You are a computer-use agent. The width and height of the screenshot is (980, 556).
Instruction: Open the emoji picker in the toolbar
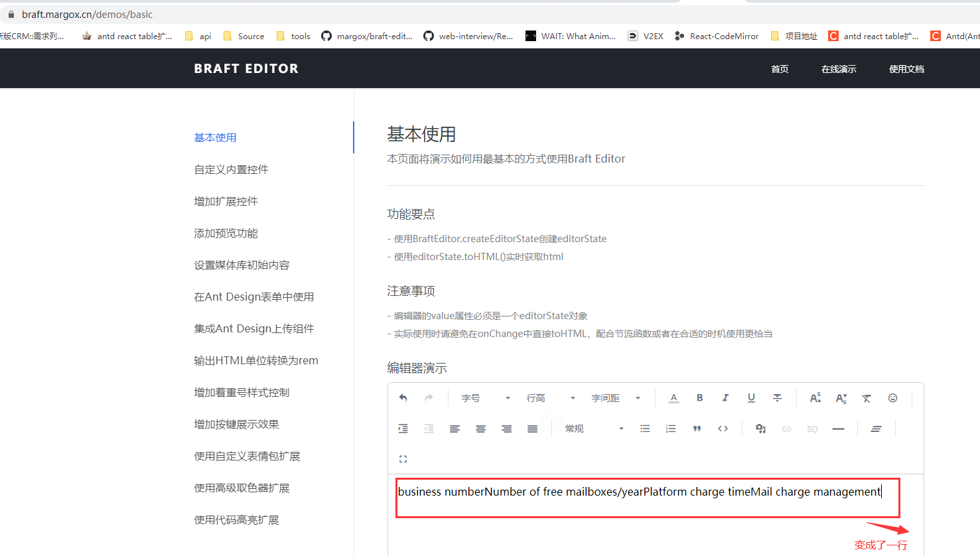892,397
